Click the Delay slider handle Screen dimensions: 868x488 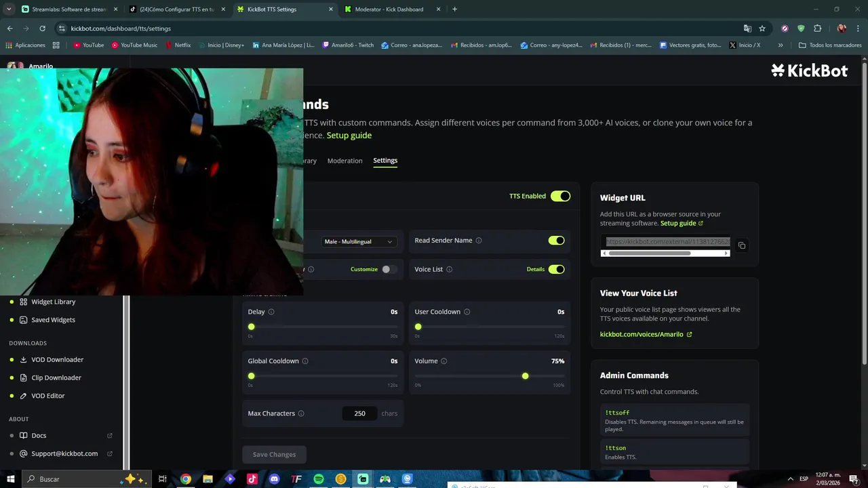[x=252, y=327]
